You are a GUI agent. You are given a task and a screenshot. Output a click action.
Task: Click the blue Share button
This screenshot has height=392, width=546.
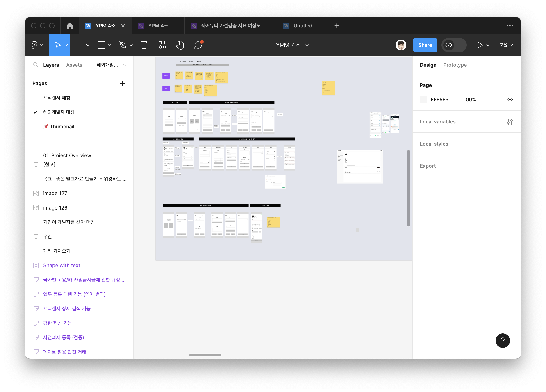pyautogui.click(x=425, y=45)
